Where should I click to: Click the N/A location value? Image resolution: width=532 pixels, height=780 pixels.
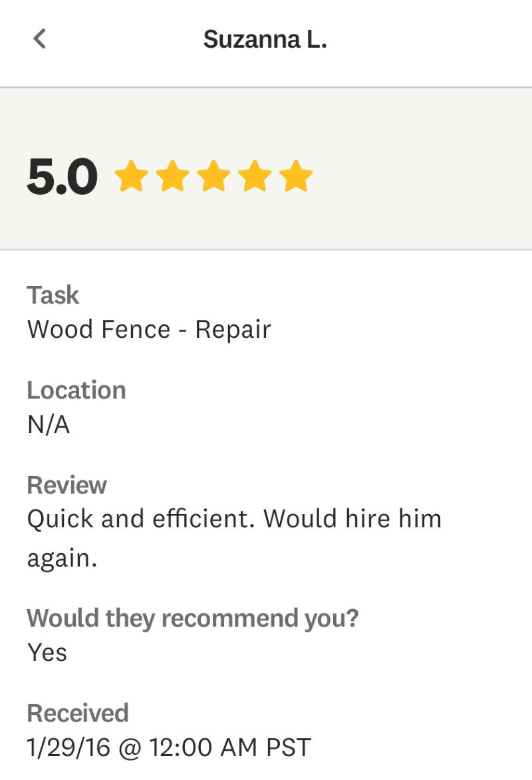48,424
